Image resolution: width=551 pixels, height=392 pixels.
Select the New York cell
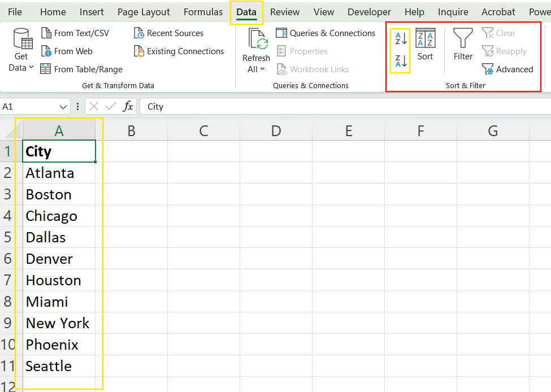tap(59, 323)
